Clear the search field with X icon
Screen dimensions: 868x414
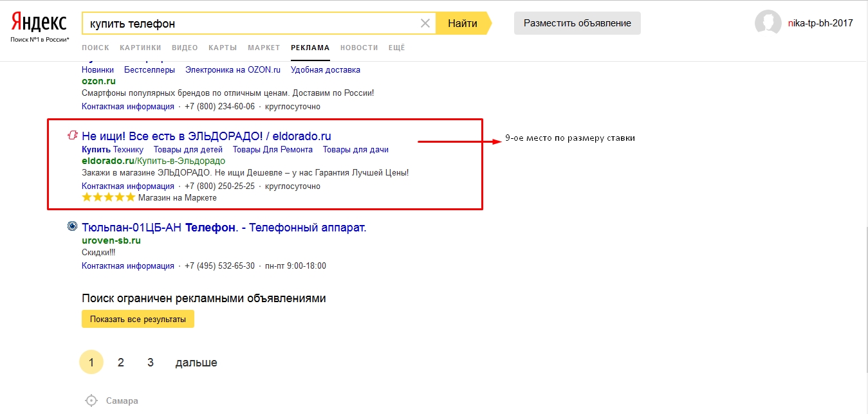point(425,24)
